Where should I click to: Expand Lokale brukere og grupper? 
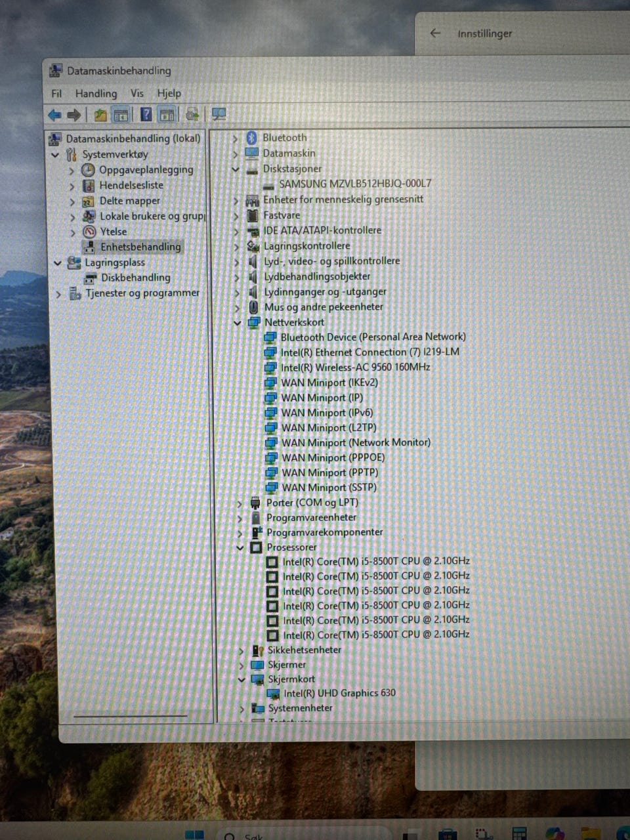72,216
